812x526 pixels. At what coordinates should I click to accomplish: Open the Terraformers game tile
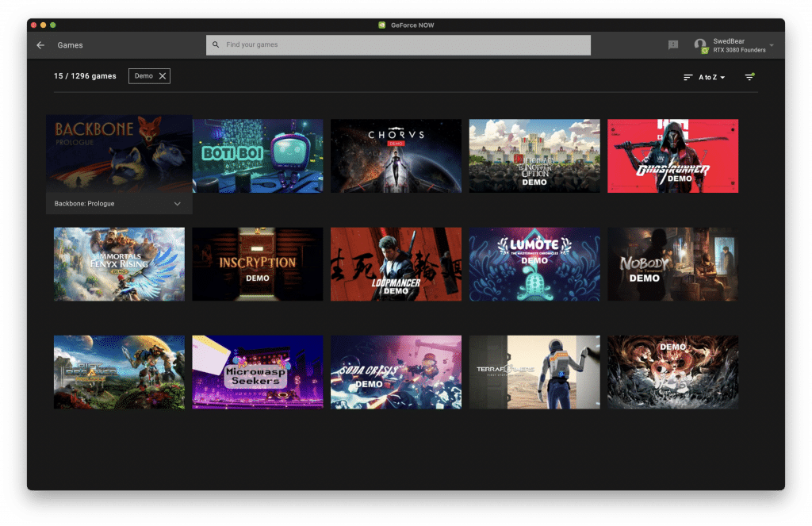[x=534, y=372]
